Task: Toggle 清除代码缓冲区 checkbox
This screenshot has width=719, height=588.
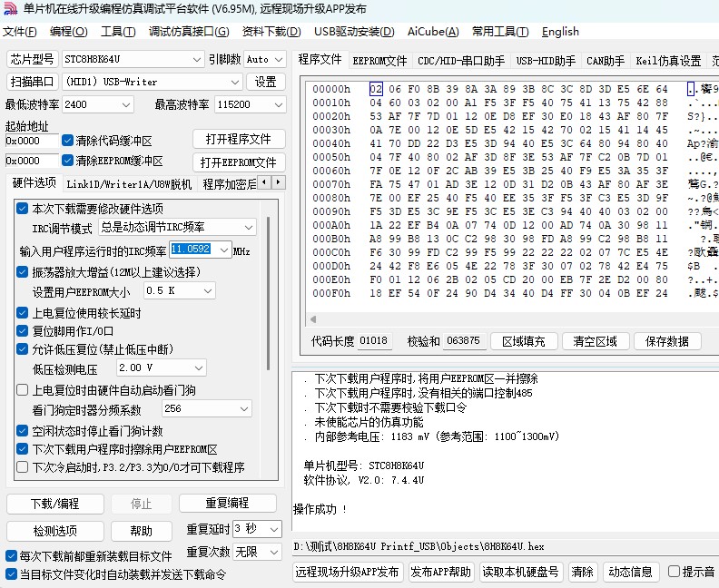Action: (x=67, y=140)
